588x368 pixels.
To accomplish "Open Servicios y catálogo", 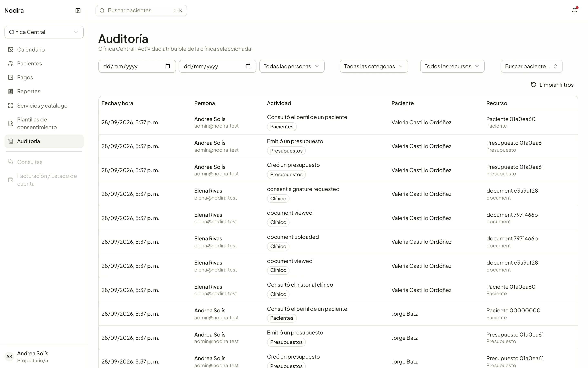I will pyautogui.click(x=44, y=106).
